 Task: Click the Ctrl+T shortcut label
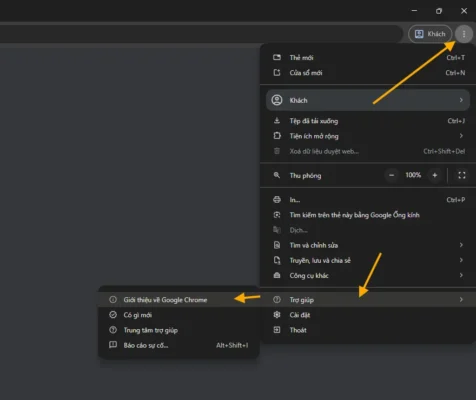[x=455, y=57]
